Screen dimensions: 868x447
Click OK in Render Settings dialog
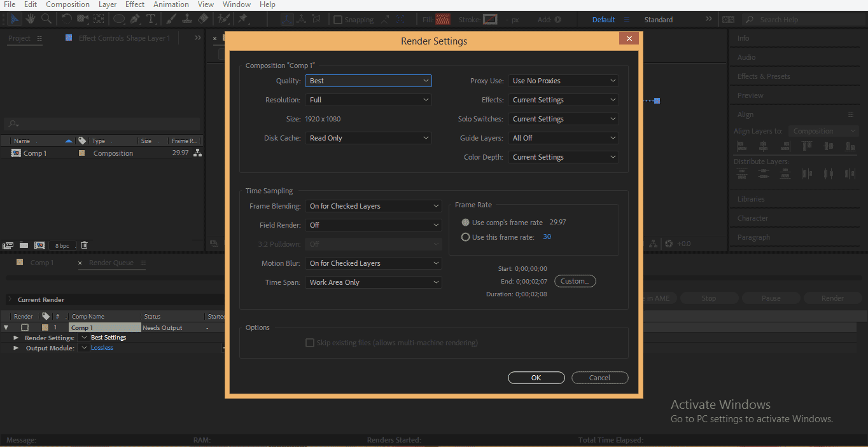tap(536, 378)
